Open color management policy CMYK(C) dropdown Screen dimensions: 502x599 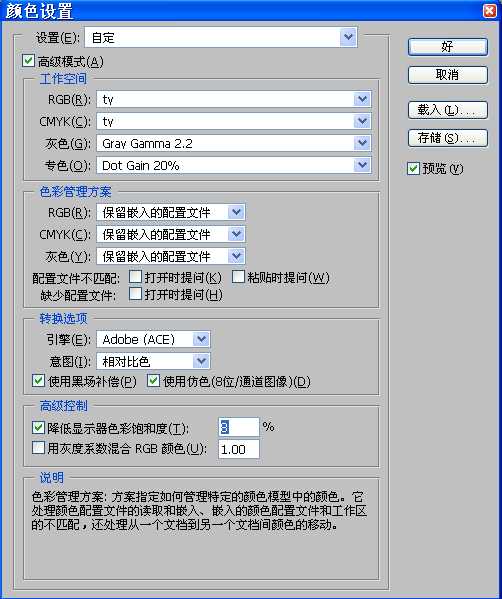170,234
